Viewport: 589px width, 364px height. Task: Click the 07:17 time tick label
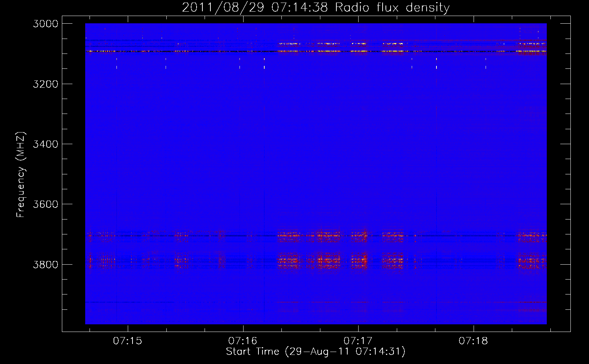(x=358, y=341)
